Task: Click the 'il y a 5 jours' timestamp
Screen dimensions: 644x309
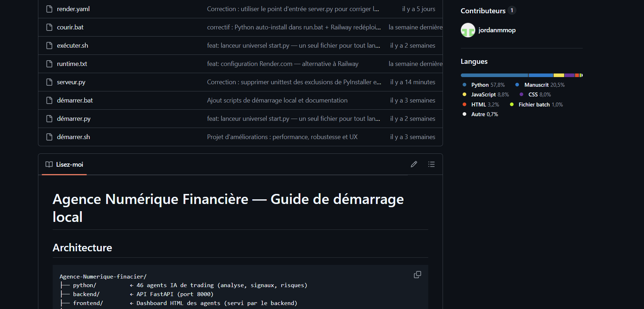Action: tap(419, 9)
